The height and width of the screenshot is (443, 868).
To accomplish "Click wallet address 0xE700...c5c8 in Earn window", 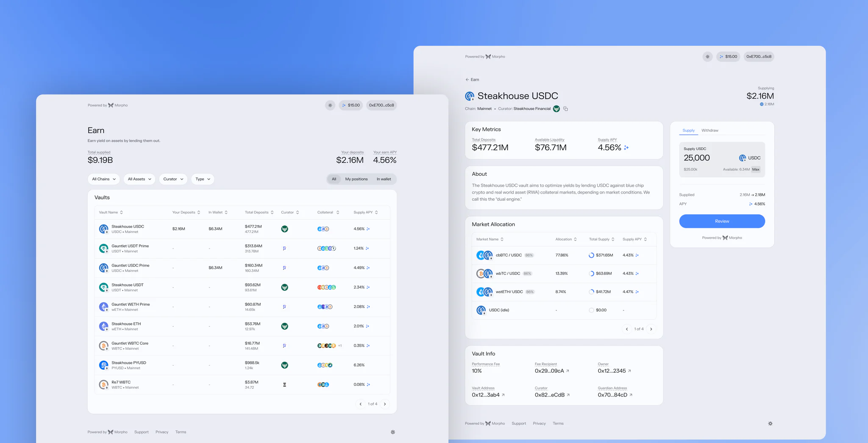I will coord(381,105).
